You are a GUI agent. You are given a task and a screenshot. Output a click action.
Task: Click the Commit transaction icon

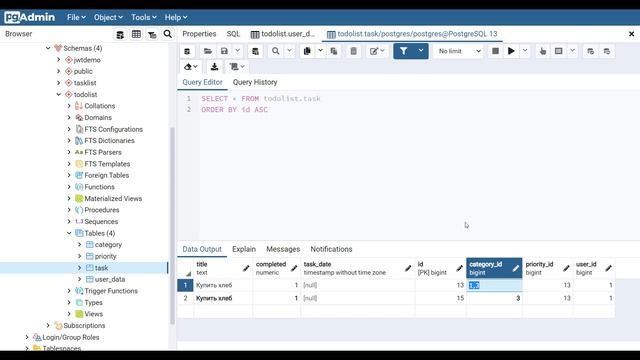pyautogui.click(x=590, y=51)
